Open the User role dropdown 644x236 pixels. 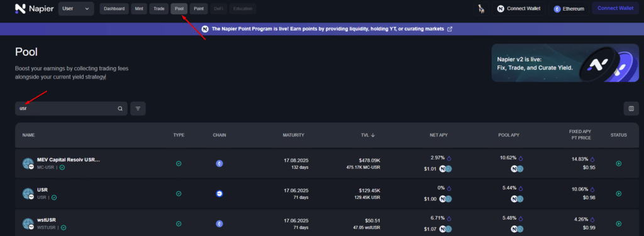coord(76,9)
